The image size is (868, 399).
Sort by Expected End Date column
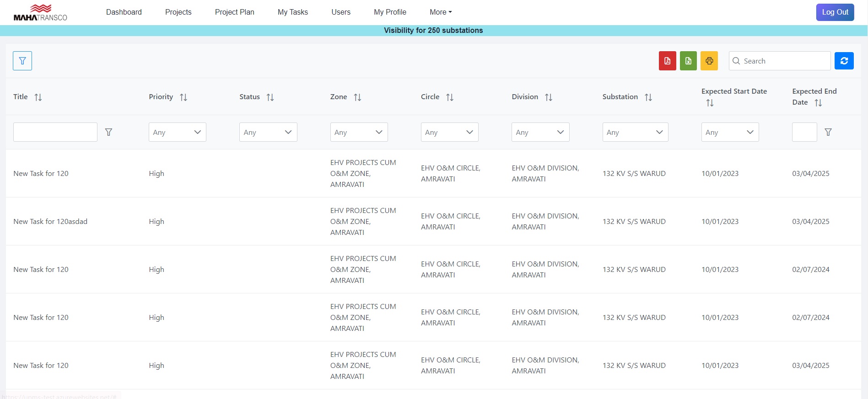(819, 103)
